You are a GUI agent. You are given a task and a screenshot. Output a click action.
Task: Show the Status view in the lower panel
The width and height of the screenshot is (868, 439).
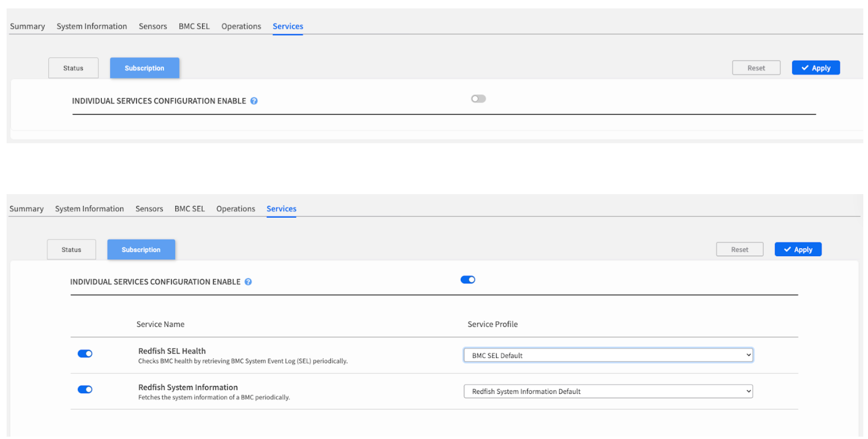tap(71, 250)
